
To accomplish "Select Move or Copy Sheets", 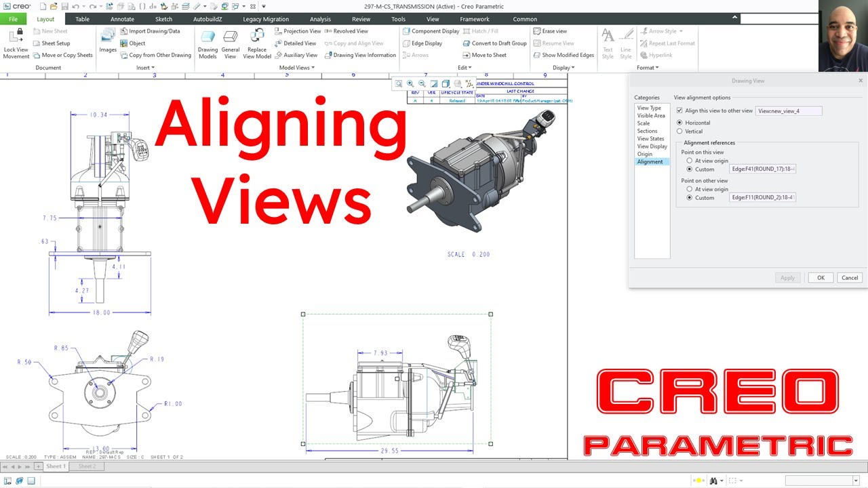I will (62, 56).
